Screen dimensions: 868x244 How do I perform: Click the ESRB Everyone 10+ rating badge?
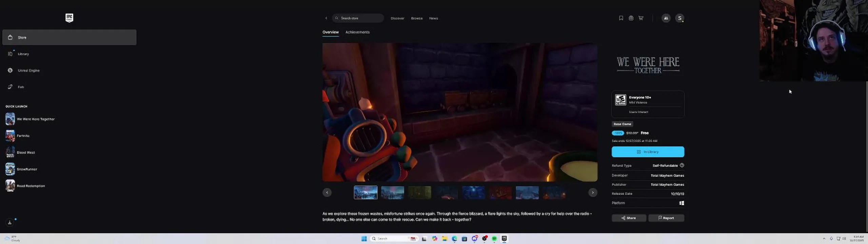620,100
